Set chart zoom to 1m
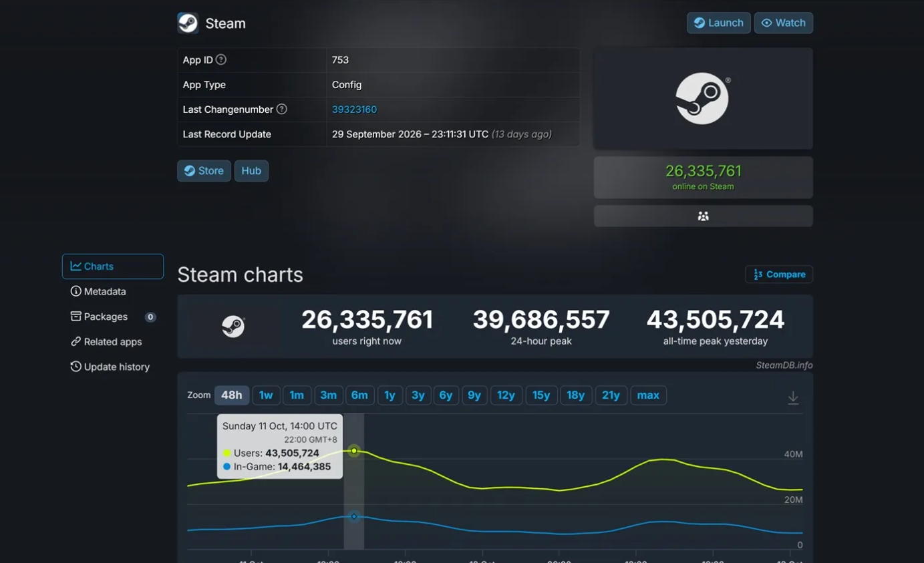Image resolution: width=924 pixels, height=563 pixels. pyautogui.click(x=297, y=395)
